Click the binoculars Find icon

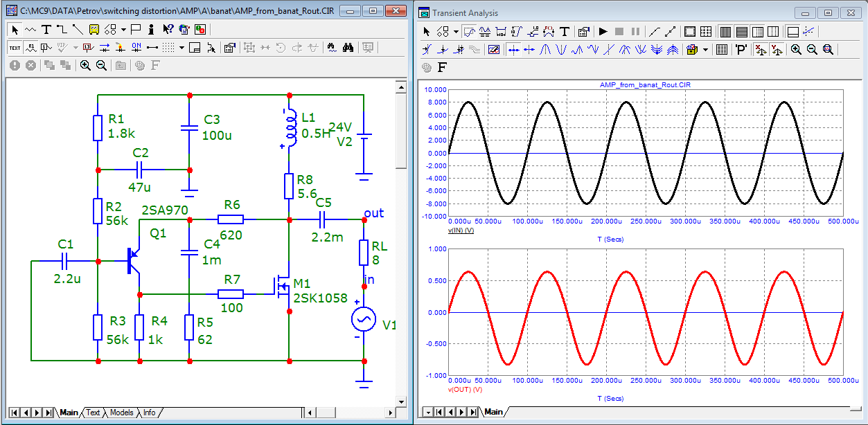pyautogui.click(x=348, y=48)
